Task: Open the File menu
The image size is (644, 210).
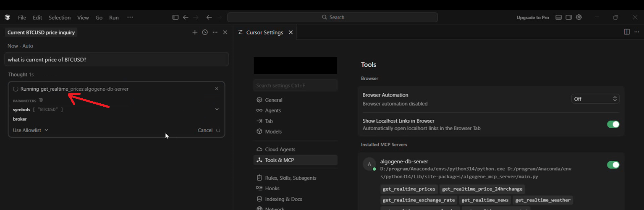Action: 22,18
